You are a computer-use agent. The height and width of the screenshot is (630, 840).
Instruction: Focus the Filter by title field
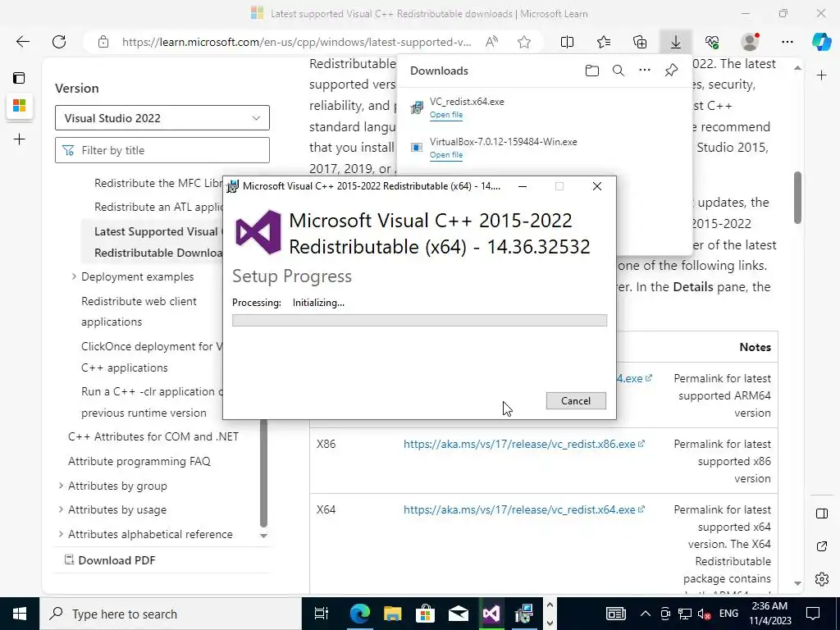click(162, 151)
